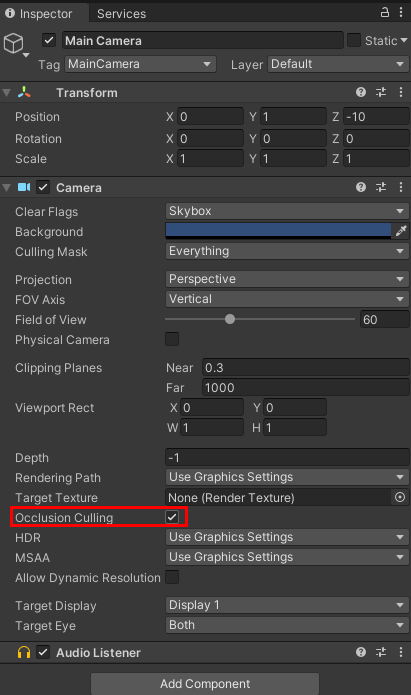411x695 pixels.
Task: Open the Target Texture object picker circle
Action: click(400, 497)
